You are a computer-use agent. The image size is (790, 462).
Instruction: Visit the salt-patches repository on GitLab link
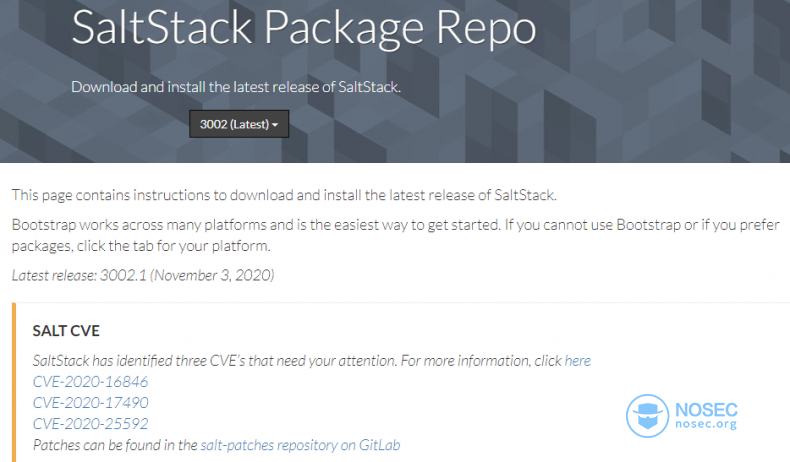300,445
